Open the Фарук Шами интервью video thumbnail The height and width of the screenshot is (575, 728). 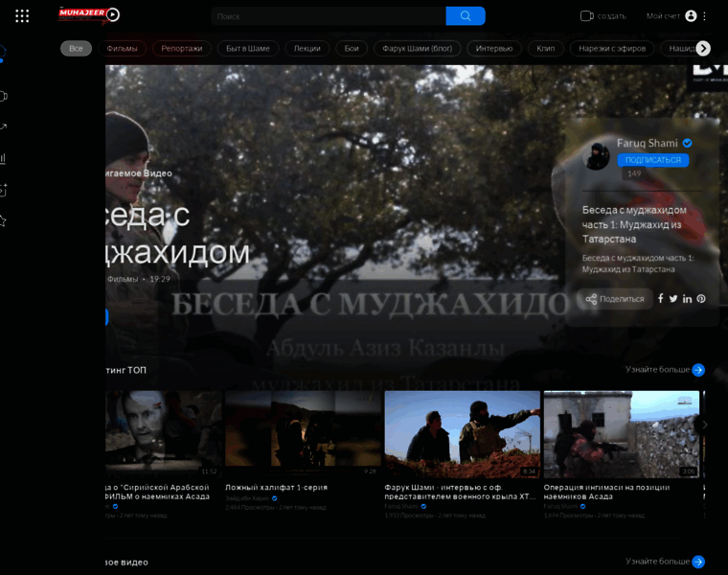click(x=462, y=434)
